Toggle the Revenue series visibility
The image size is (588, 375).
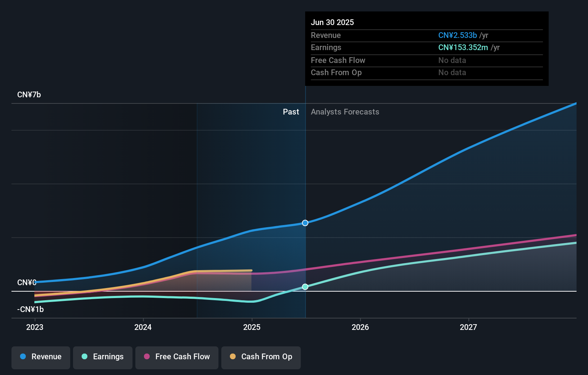pos(40,357)
